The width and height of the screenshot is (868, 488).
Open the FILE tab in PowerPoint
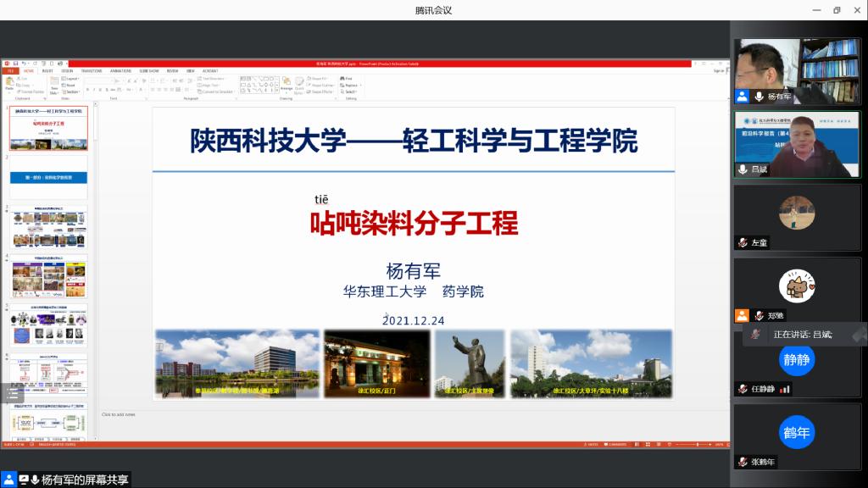(12, 71)
